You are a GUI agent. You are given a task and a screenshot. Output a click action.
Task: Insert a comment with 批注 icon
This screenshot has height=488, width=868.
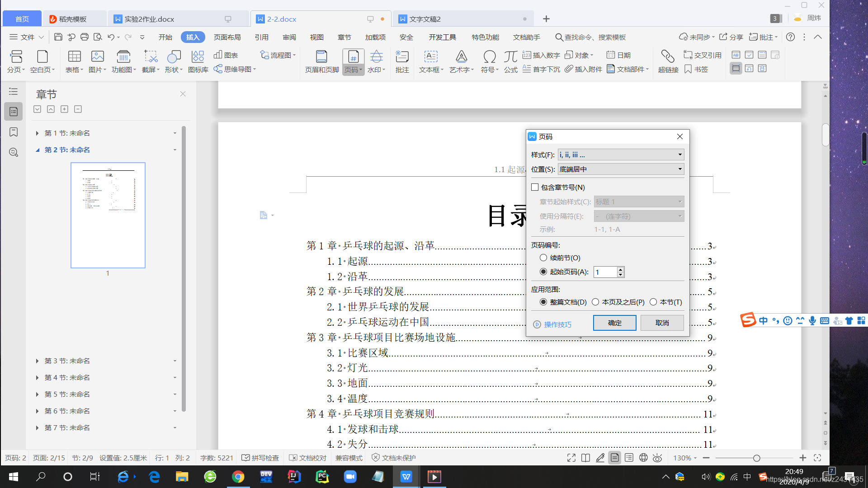(402, 61)
